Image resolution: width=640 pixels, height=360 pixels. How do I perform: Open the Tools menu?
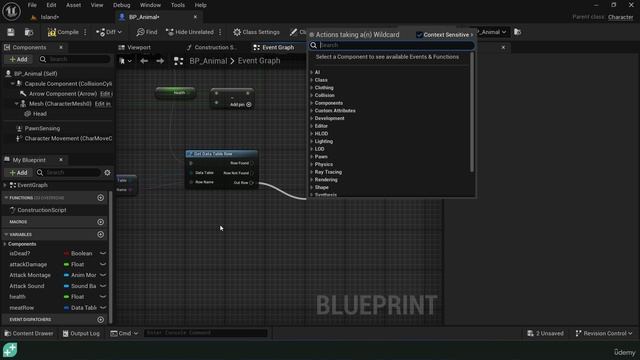tap(178, 5)
